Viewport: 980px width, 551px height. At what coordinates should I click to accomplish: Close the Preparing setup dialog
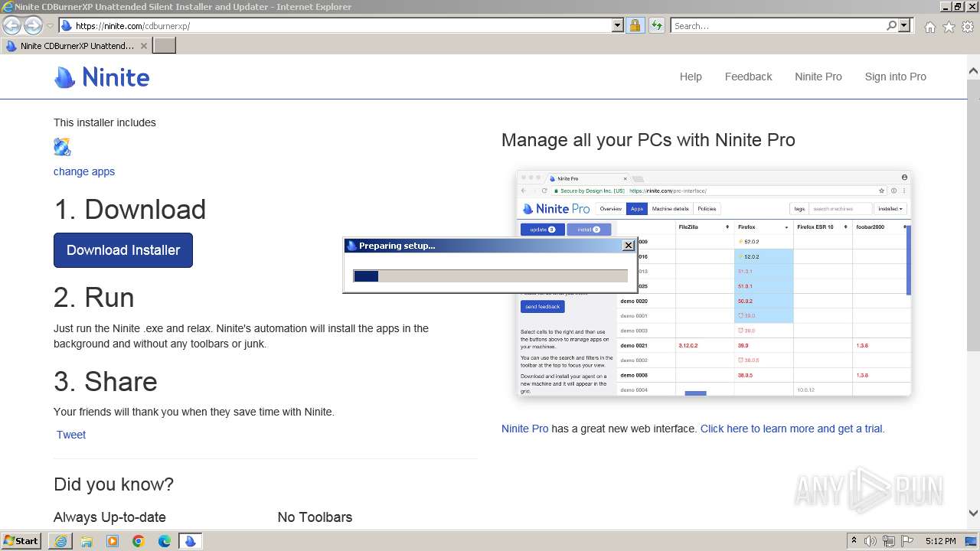629,246
